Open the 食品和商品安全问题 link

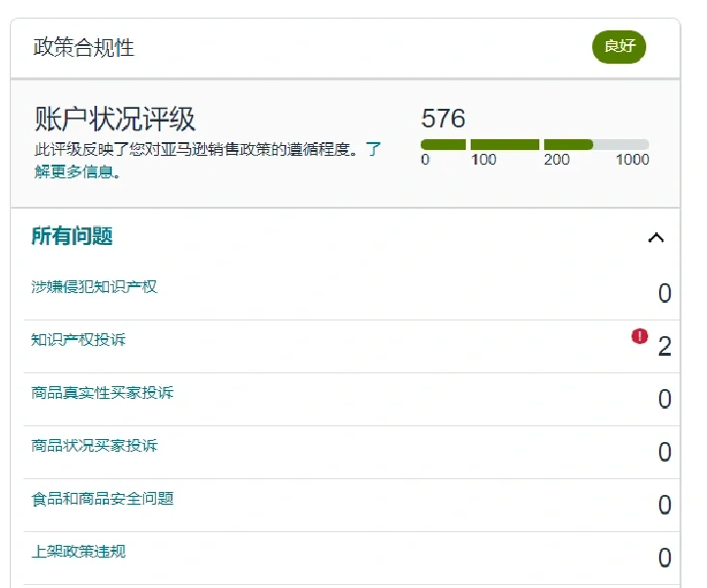click(102, 499)
